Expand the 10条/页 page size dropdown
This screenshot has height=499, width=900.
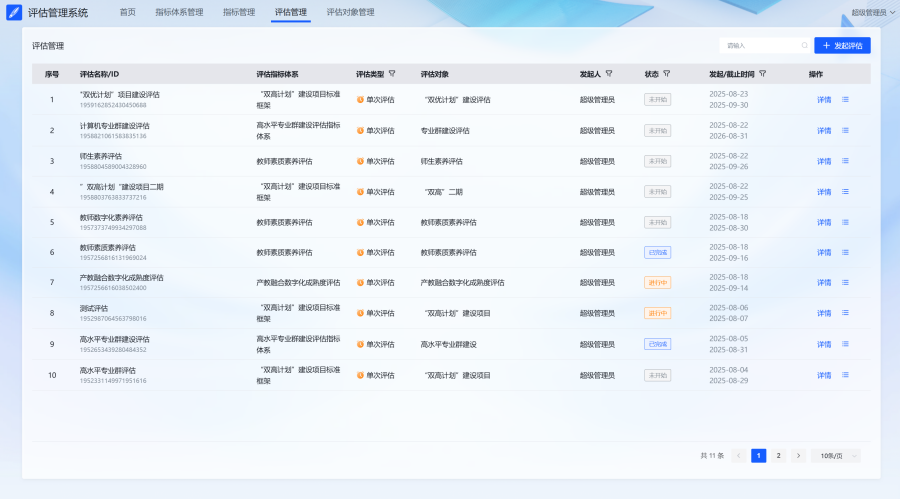pos(835,456)
